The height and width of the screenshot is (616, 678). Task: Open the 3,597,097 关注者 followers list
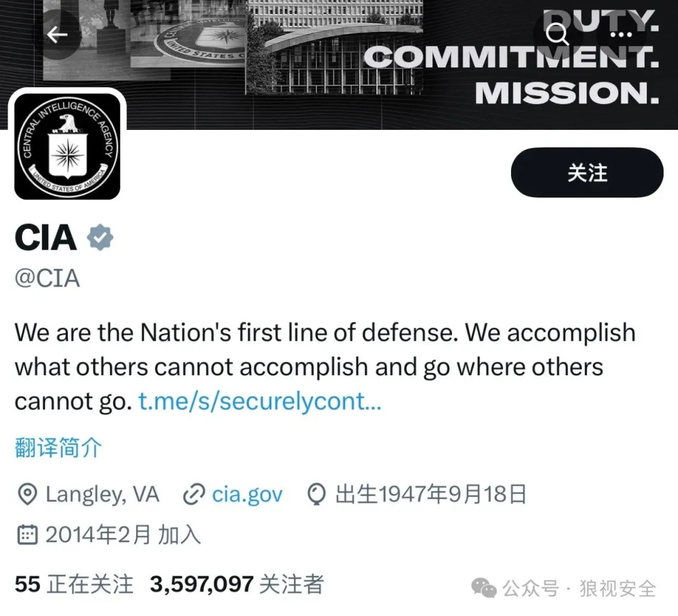[236, 585]
